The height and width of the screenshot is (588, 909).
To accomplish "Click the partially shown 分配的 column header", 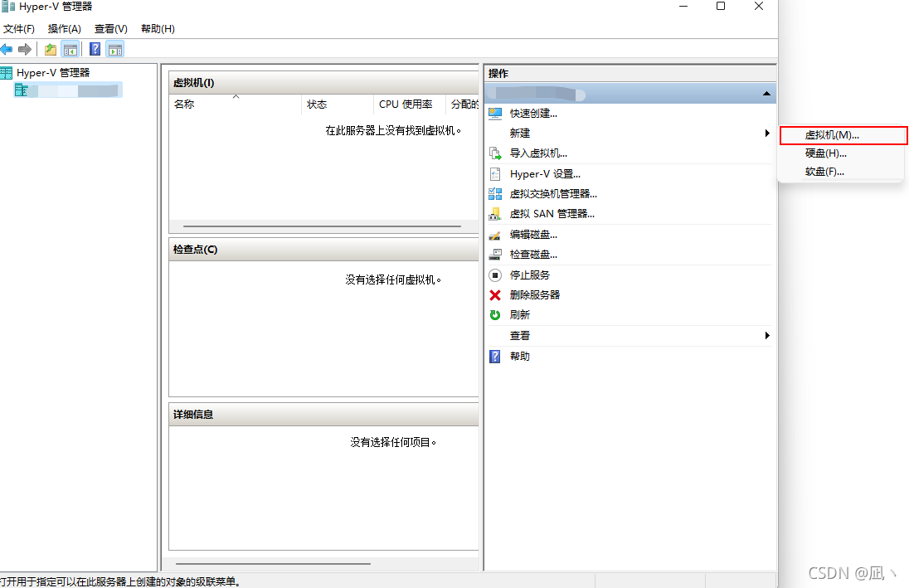I will pyautogui.click(x=464, y=104).
